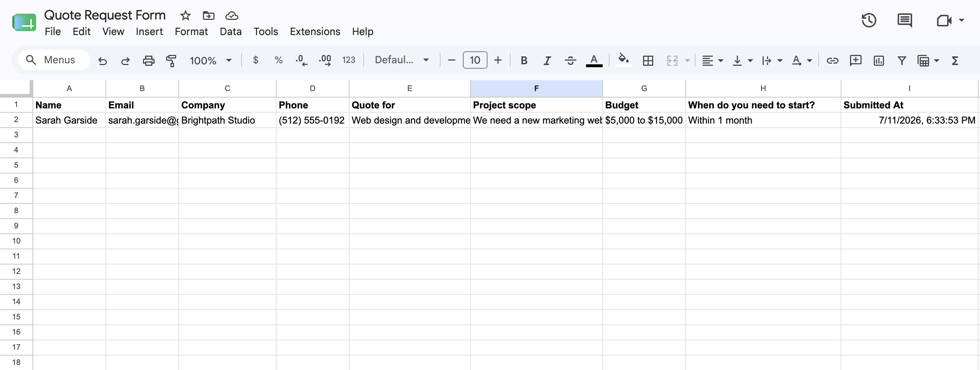980x370 pixels.
Task: Select the Within 1 month cell
Action: pyautogui.click(x=763, y=120)
